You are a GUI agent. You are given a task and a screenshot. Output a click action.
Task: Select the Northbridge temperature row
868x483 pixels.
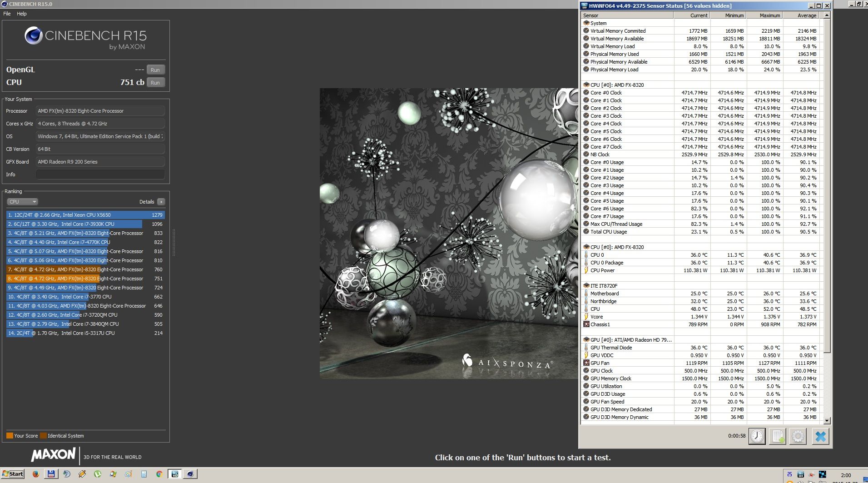[x=702, y=301]
